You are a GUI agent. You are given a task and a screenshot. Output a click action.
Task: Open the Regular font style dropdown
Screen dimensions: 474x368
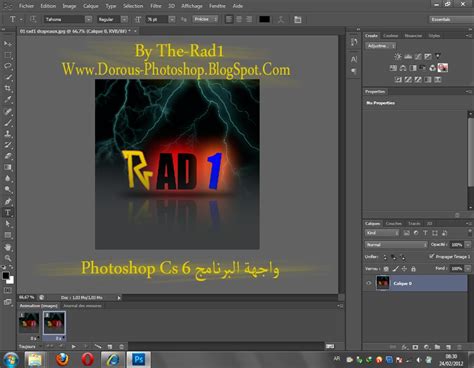pyautogui.click(x=124, y=19)
